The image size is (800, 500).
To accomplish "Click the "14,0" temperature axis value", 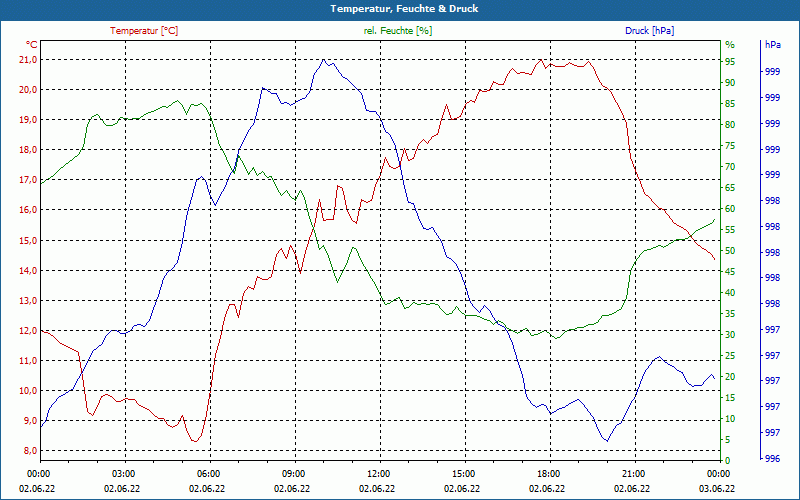I will point(28,270).
